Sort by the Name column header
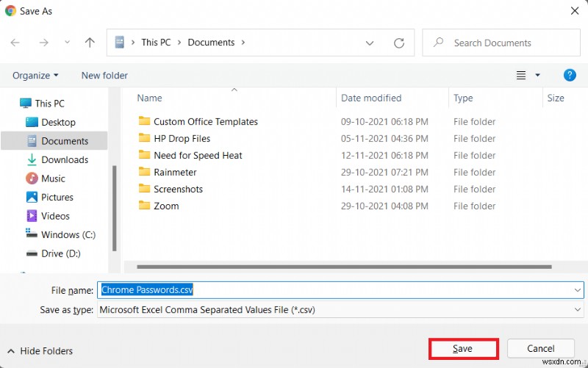 coord(149,98)
